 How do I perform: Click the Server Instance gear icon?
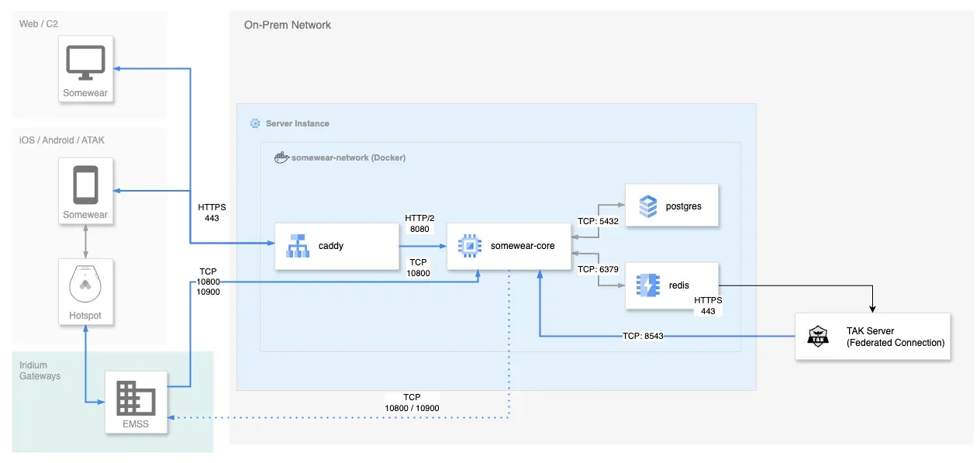(255, 123)
